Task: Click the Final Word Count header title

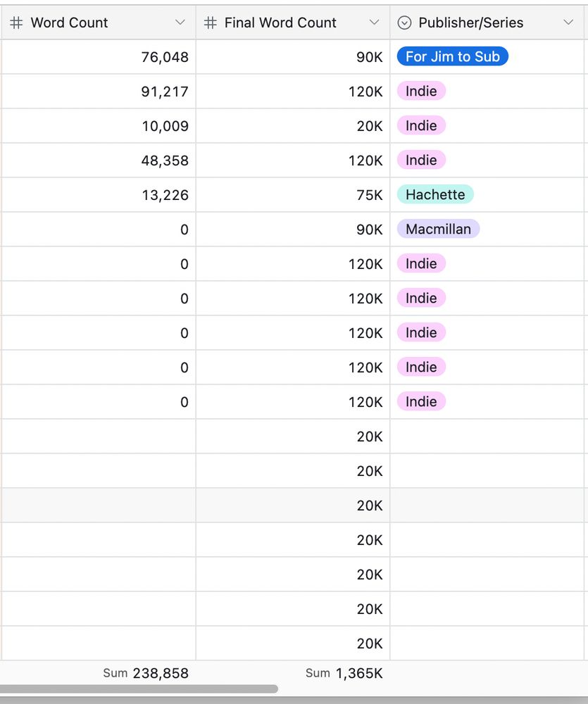Action: click(280, 23)
